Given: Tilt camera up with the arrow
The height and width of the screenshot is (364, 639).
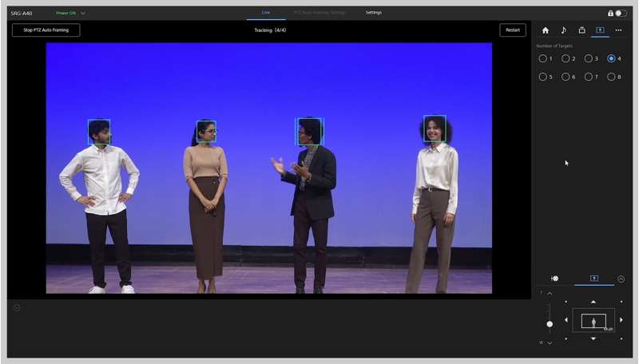Looking at the screenshot, I should (x=593, y=302).
